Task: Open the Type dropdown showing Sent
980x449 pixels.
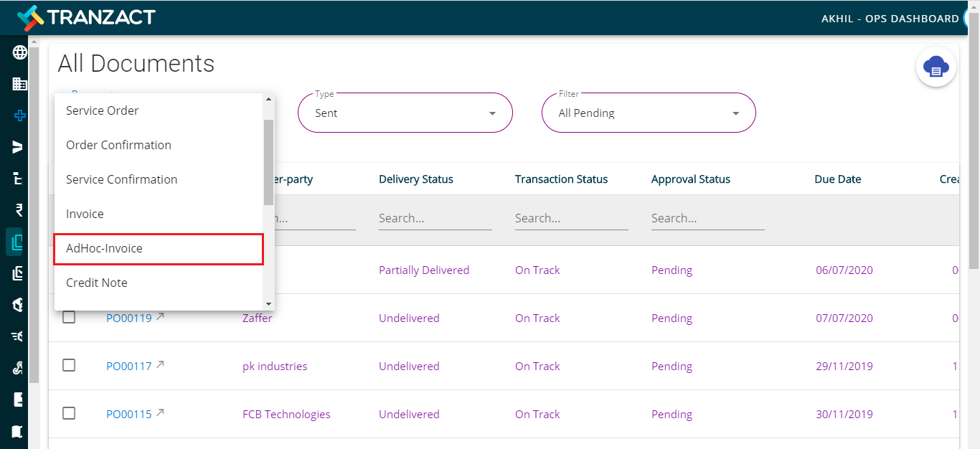Action: pos(405,113)
